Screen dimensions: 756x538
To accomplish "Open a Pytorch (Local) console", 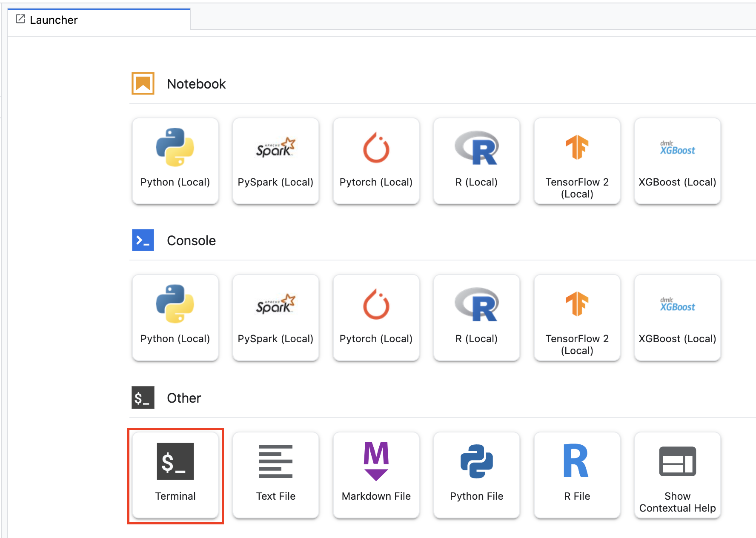I will (376, 318).
